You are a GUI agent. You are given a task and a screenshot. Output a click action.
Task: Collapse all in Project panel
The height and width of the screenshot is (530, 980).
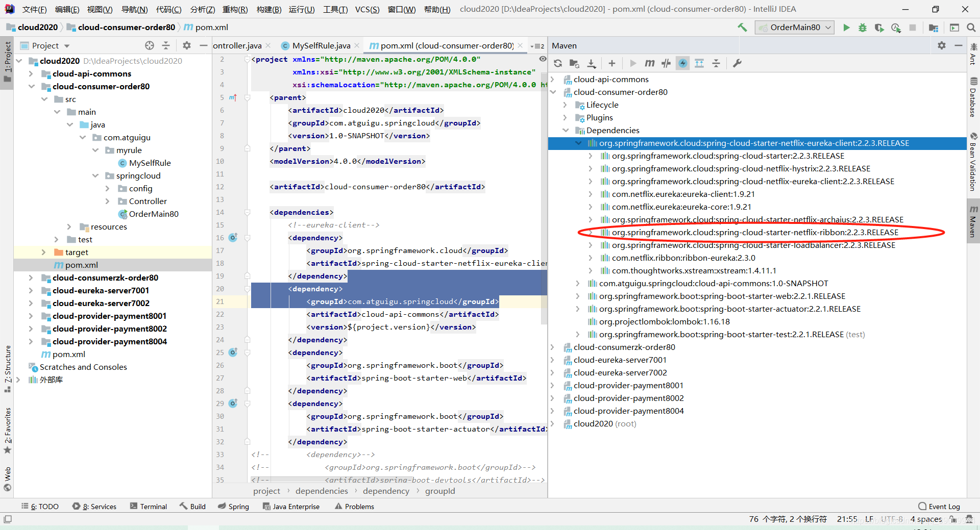166,45
